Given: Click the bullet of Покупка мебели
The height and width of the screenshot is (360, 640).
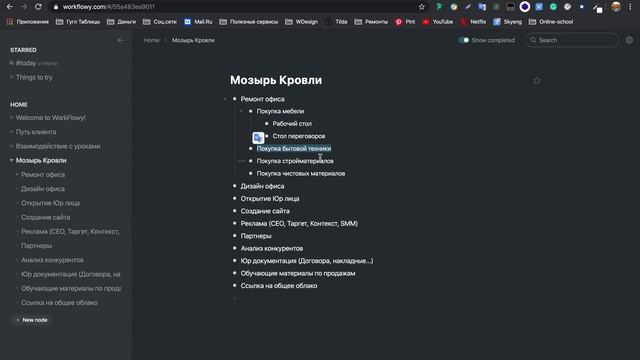Looking at the screenshot, I should (251, 111).
